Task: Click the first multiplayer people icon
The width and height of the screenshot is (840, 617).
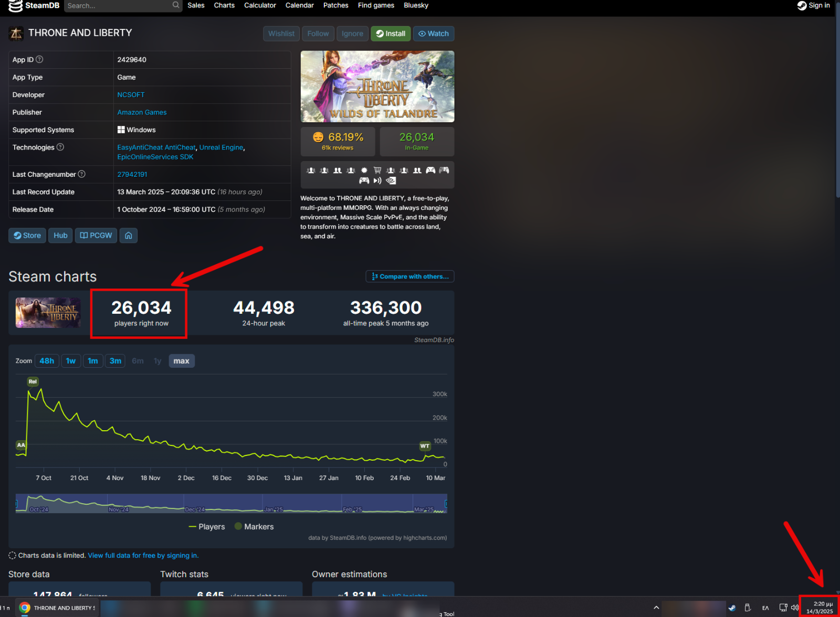Action: coord(311,170)
